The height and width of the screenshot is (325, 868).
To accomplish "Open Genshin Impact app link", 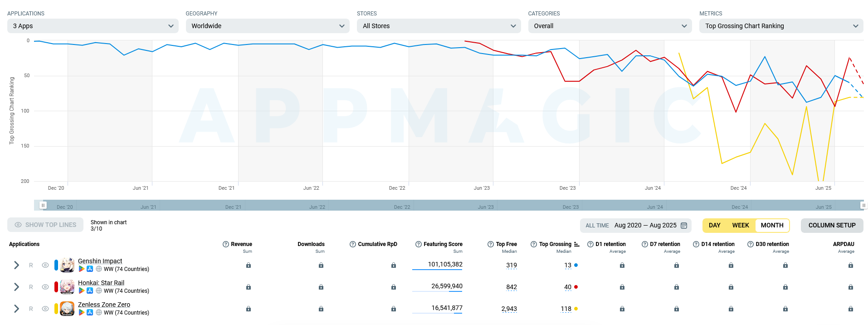I will (100, 261).
